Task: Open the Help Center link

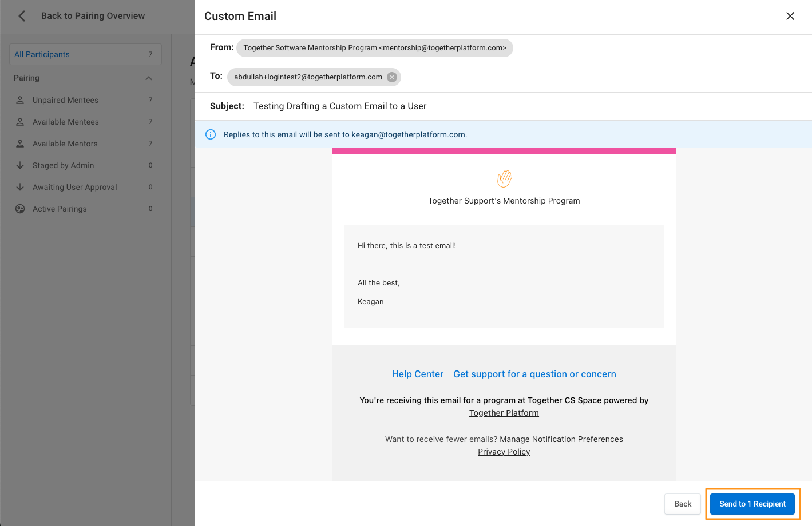Action: tap(417, 374)
